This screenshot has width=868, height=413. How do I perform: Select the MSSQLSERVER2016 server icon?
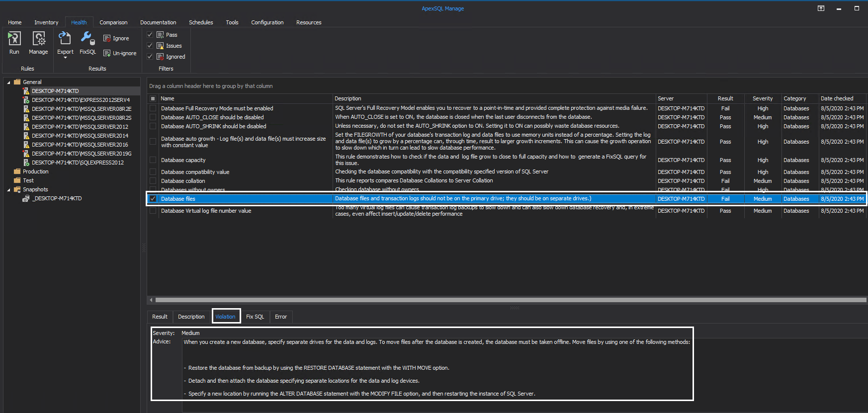click(x=26, y=145)
